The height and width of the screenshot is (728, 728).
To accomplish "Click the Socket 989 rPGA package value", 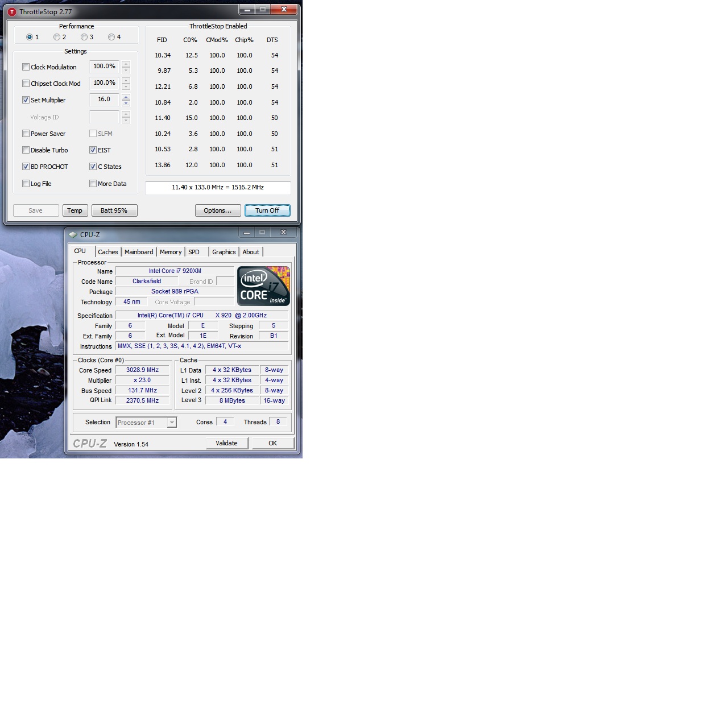I will point(175,292).
